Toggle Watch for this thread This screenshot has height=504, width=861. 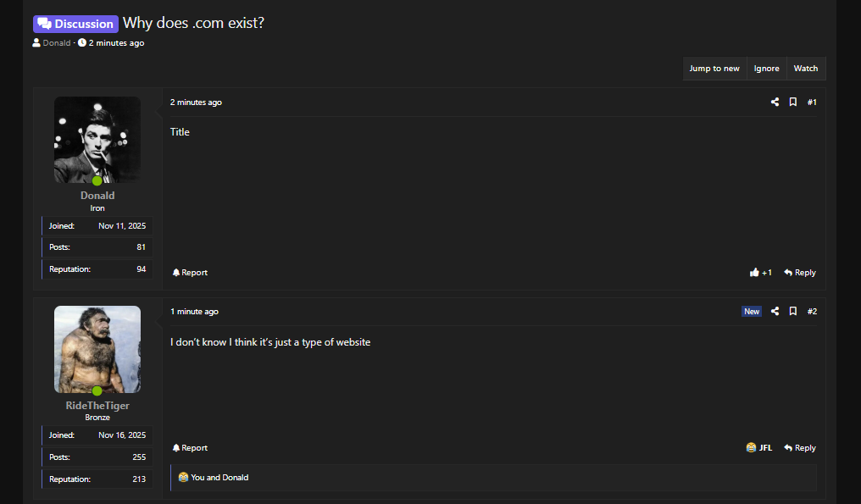point(805,69)
